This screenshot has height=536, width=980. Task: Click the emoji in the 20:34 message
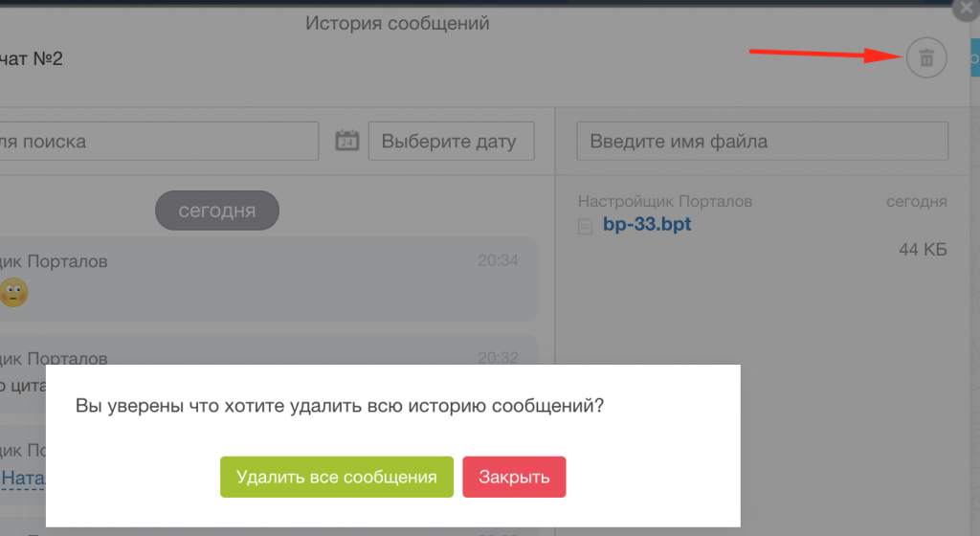13,292
